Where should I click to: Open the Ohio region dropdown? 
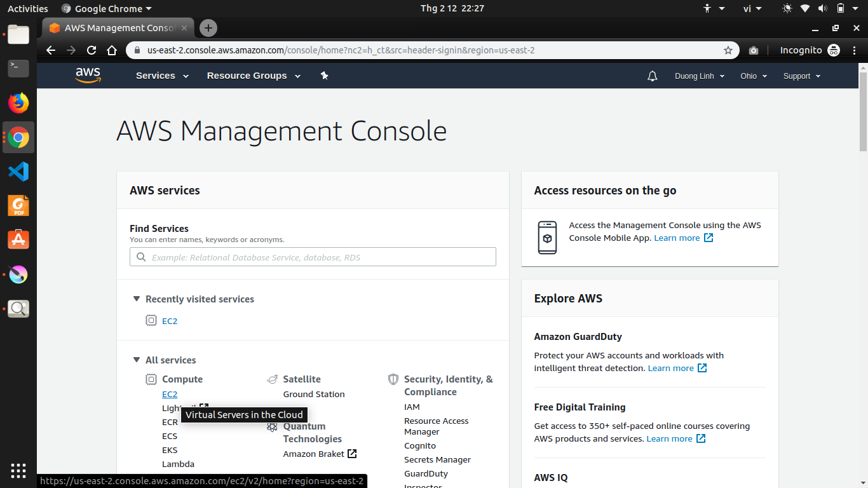click(x=754, y=76)
